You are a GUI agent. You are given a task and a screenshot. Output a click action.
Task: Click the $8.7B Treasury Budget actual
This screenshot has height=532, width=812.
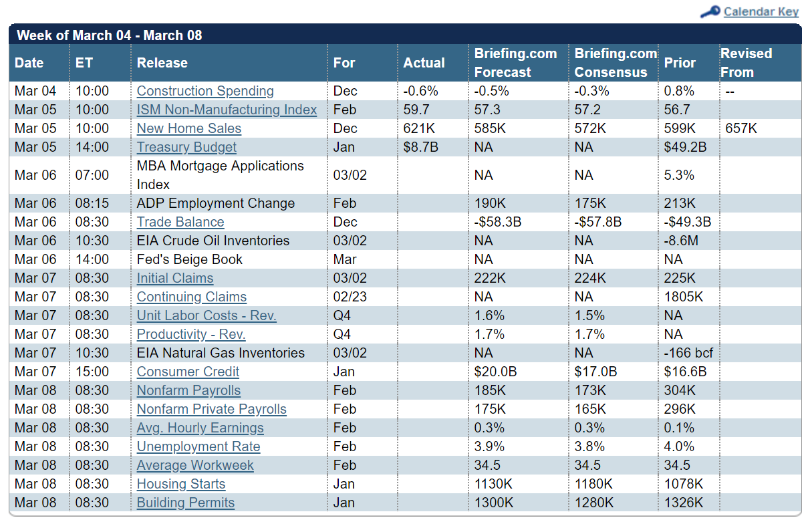(x=421, y=147)
